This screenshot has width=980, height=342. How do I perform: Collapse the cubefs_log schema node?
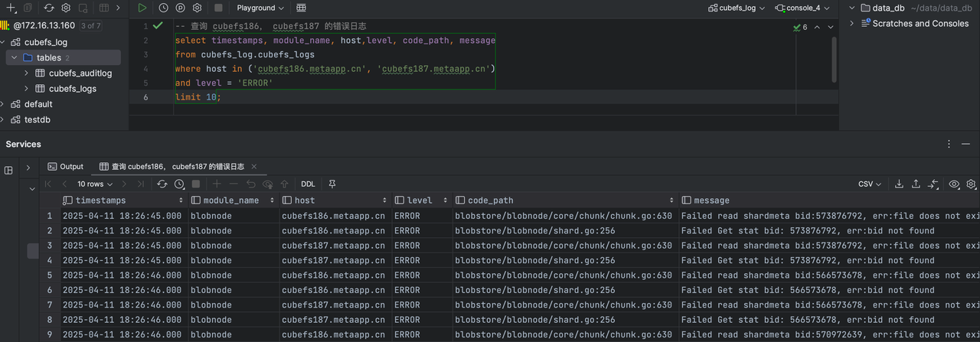2,42
